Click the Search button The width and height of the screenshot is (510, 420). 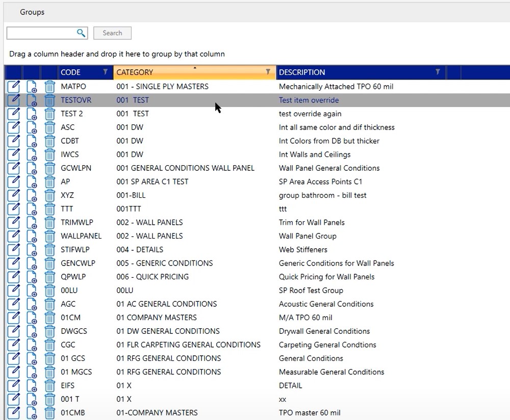[x=112, y=33]
